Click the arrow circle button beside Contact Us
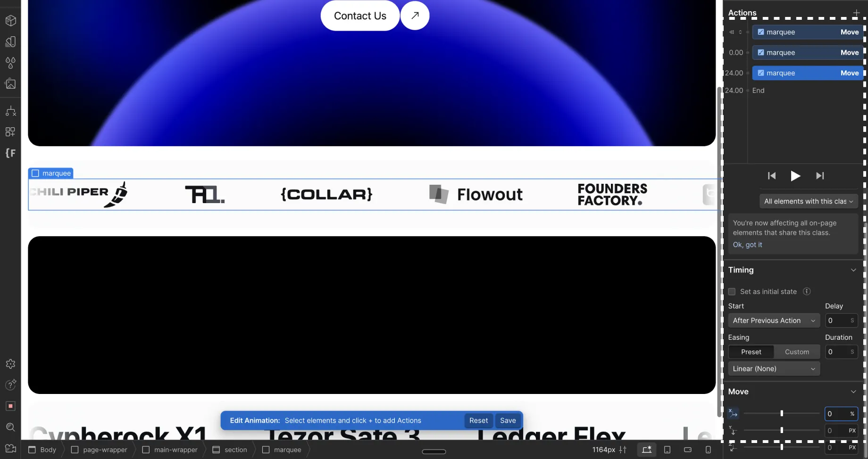Screen dimensions: 868x459 pyautogui.click(x=415, y=16)
